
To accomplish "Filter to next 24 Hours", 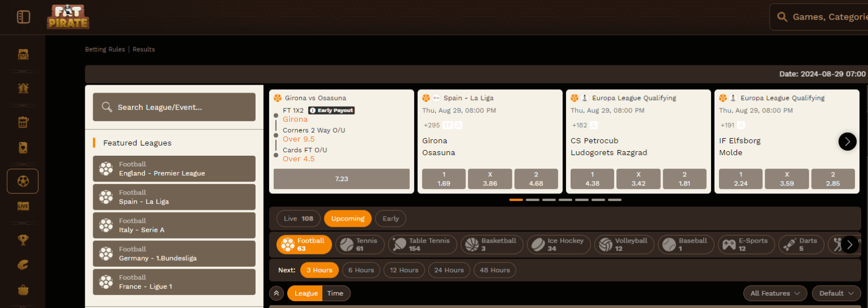I will click(x=449, y=270).
